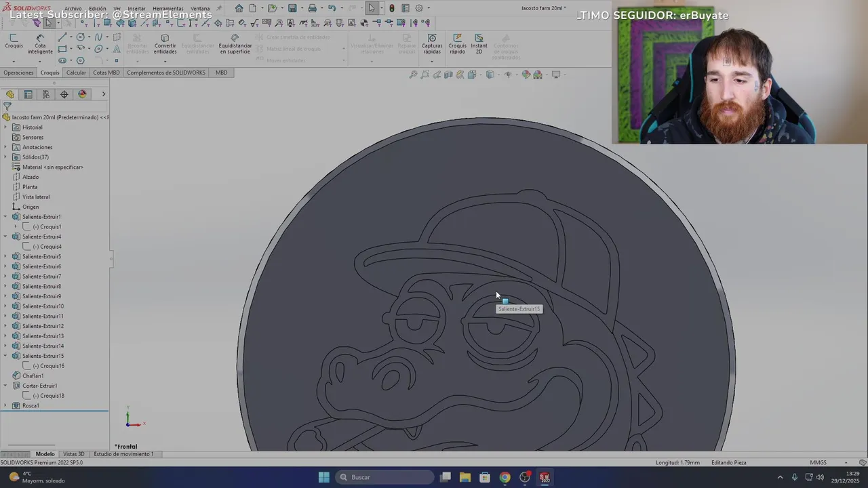The image size is (868, 488).
Task: Expand the Historial tree node
Action: coord(5,127)
